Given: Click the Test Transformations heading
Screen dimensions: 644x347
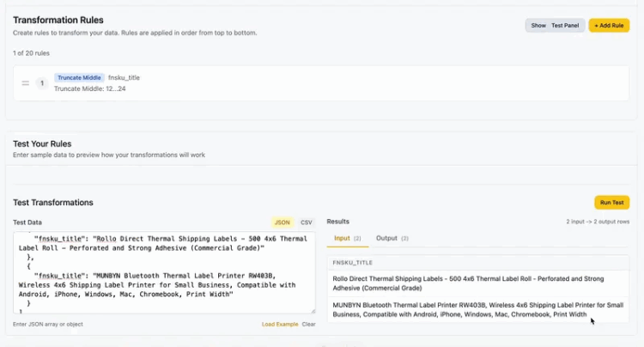Looking at the screenshot, I should point(53,203).
